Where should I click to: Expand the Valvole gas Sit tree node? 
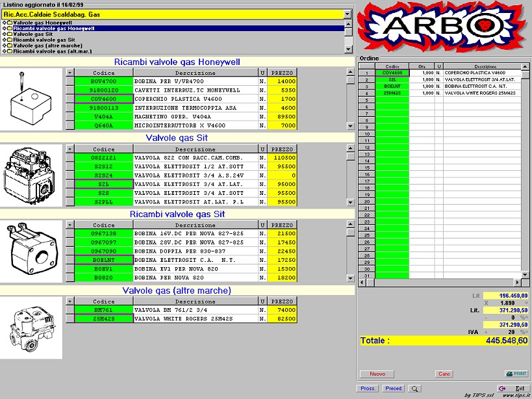[5, 34]
